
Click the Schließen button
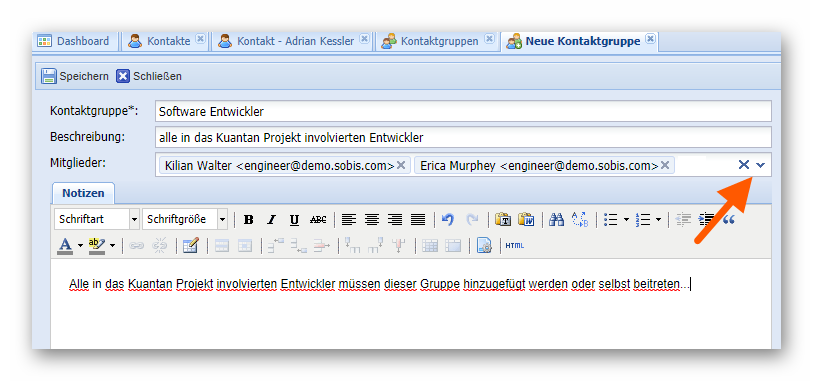[x=149, y=76]
